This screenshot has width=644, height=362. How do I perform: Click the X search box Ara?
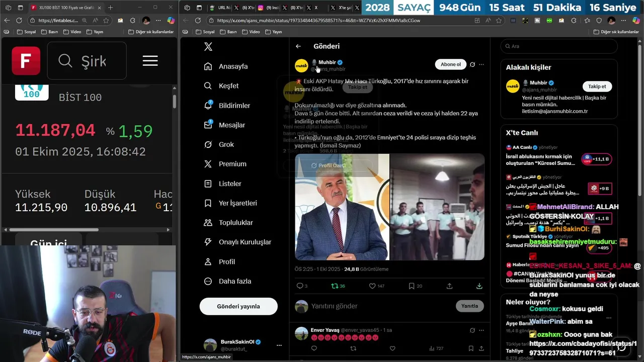point(559,46)
